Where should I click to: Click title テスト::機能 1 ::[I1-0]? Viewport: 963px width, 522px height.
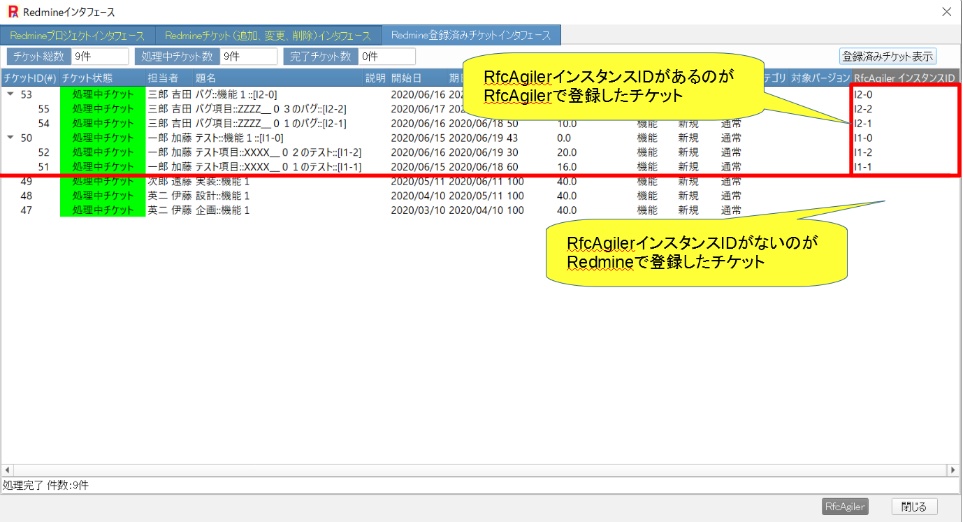(239, 138)
